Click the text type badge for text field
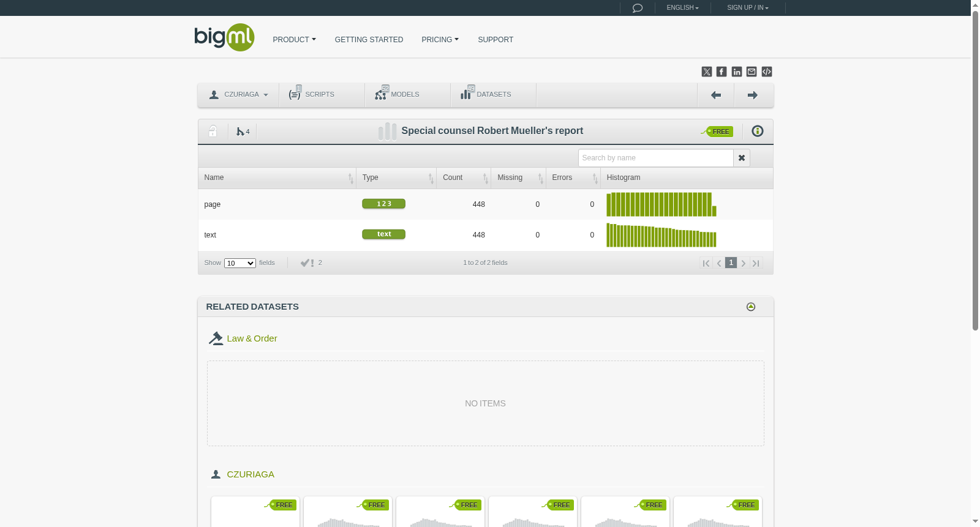980x527 pixels. coord(383,234)
